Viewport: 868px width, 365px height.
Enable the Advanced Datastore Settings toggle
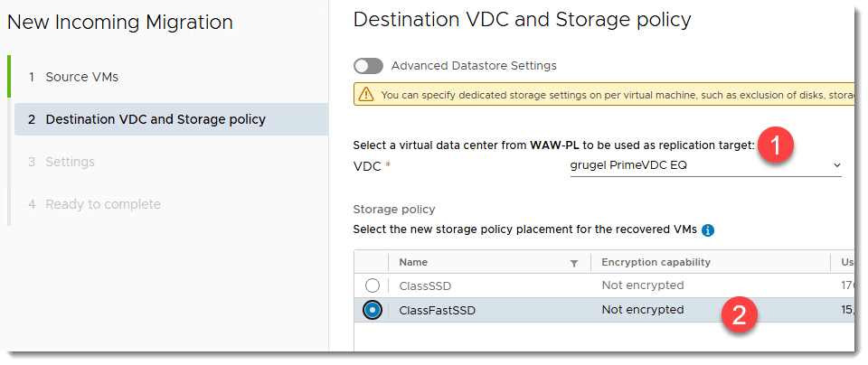click(369, 66)
